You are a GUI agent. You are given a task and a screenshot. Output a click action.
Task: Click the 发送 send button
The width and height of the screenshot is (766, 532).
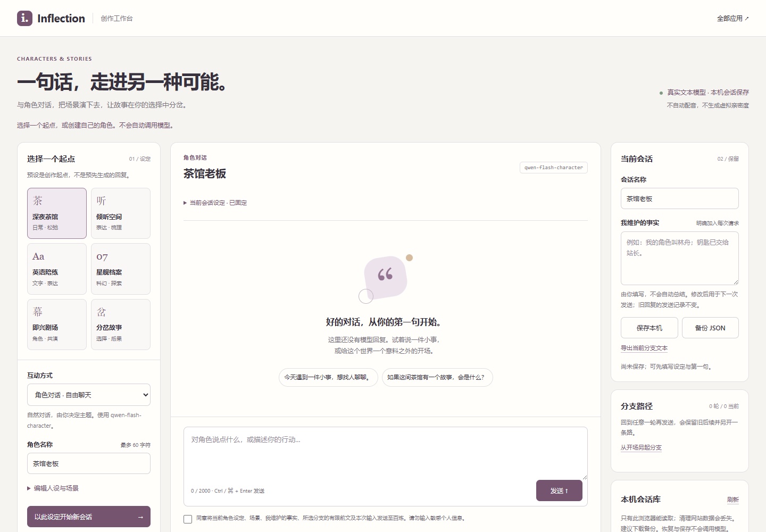[x=559, y=491]
